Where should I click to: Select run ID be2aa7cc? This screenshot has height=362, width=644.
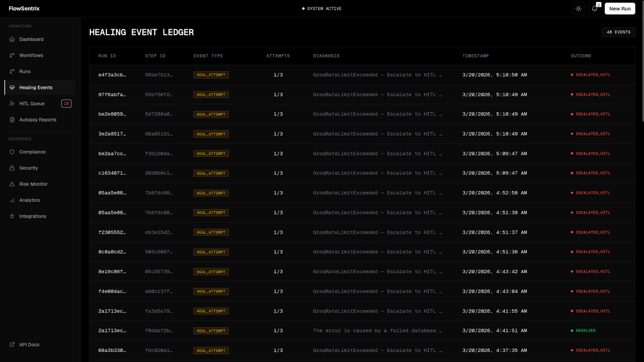click(112, 154)
